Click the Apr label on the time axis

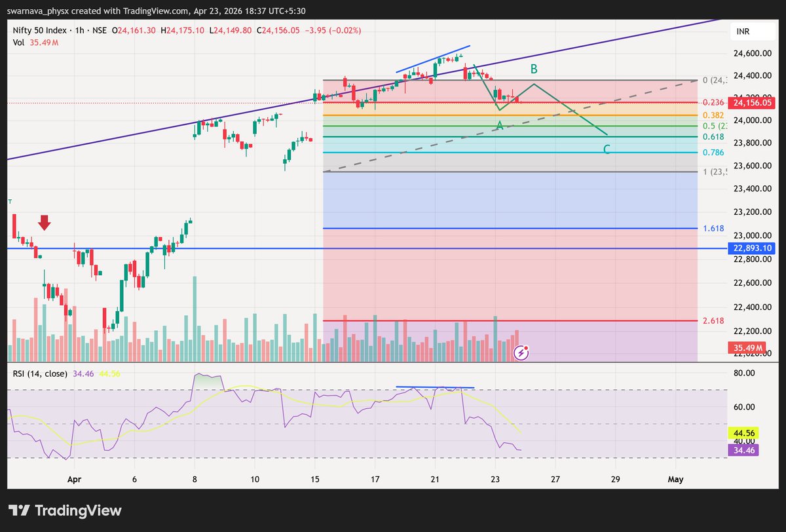click(73, 480)
